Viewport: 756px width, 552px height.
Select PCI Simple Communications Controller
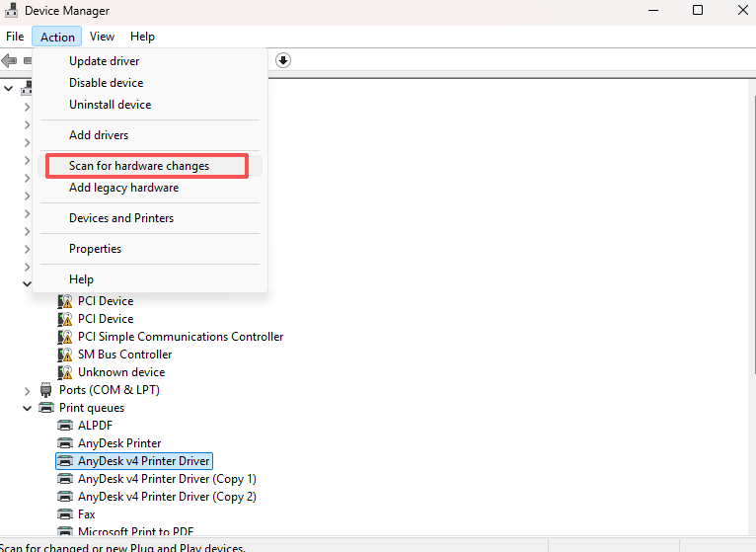click(181, 337)
